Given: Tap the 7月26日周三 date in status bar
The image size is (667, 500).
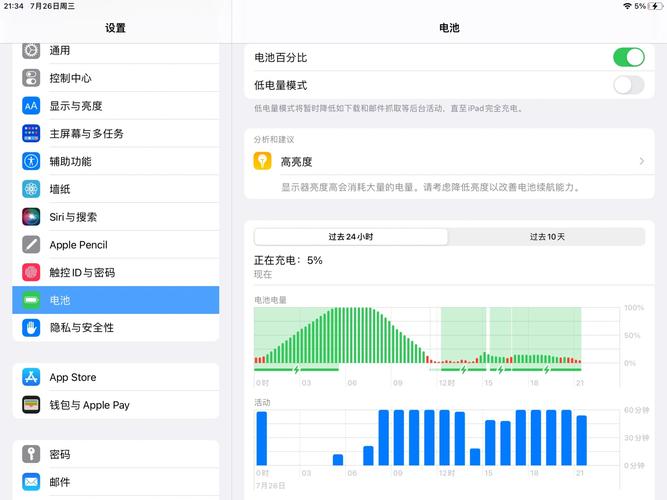Looking at the screenshot, I should click(52, 6).
